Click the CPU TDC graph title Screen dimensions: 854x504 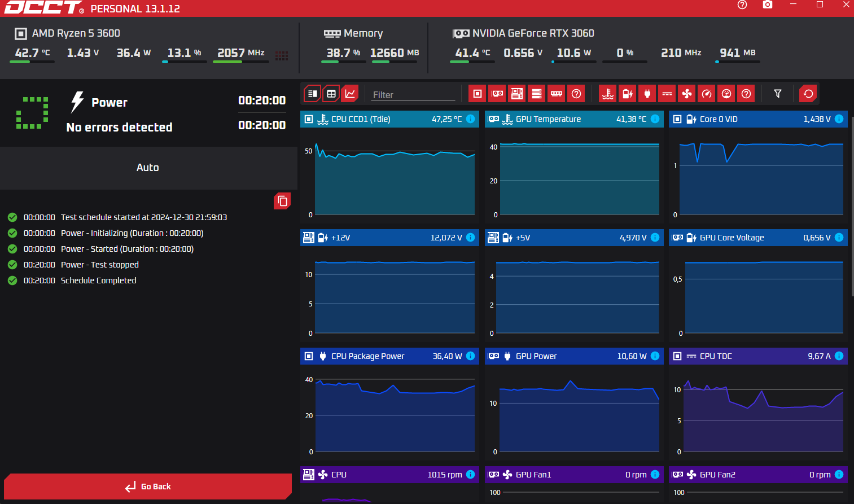(x=716, y=356)
